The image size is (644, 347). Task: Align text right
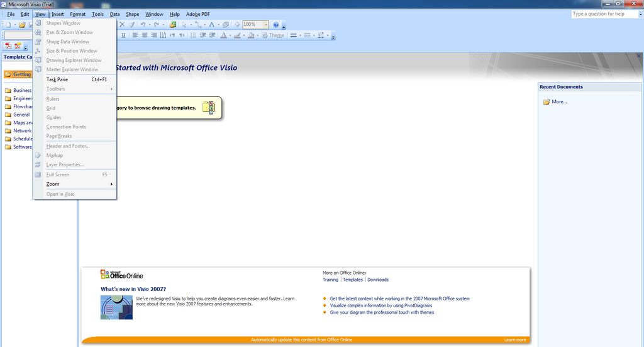pyautogui.click(x=153, y=35)
